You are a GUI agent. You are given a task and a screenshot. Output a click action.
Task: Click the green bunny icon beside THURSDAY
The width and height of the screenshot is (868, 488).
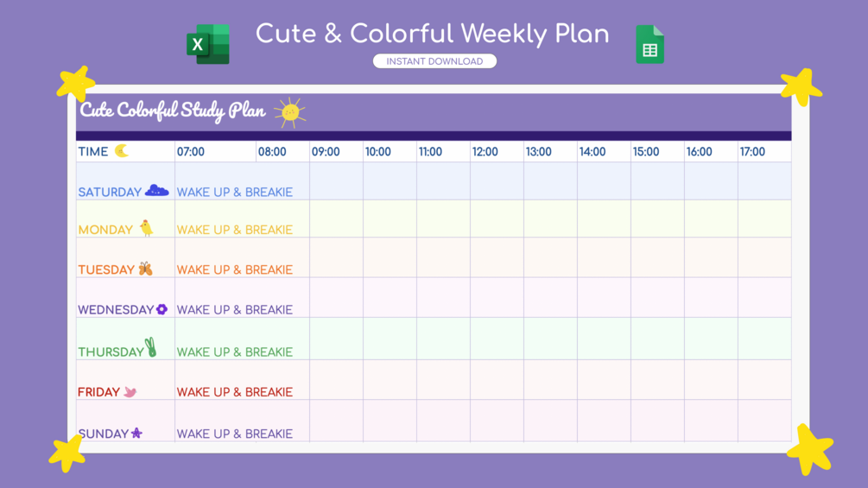point(151,347)
